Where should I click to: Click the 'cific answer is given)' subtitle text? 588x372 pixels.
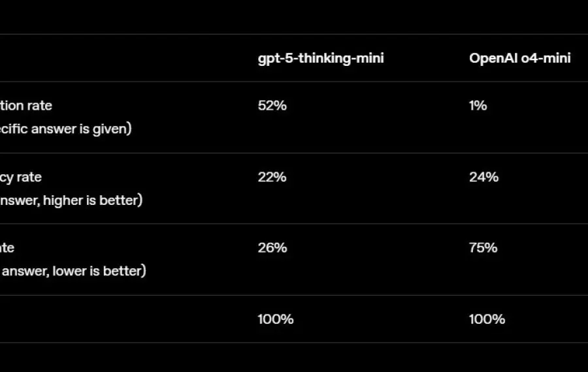click(65, 129)
